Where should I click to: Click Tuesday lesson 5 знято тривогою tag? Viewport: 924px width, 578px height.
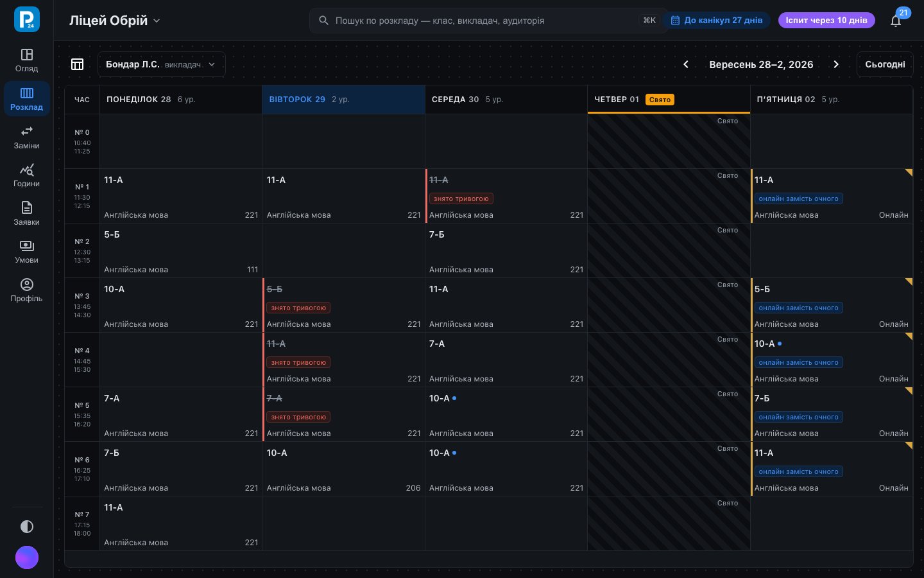pos(298,417)
